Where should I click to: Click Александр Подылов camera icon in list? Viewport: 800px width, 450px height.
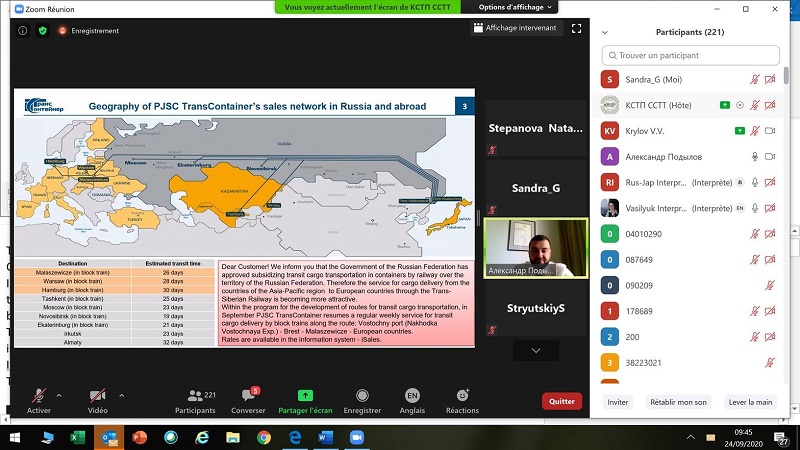tap(770, 157)
